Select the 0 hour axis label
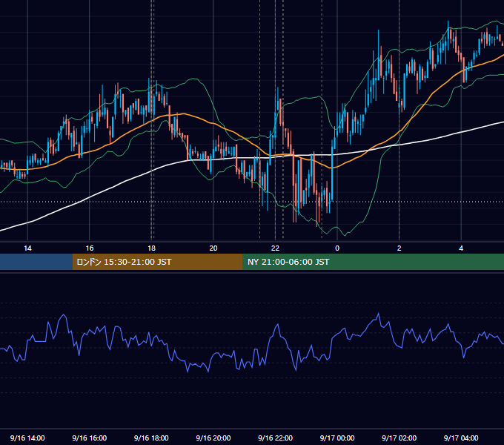Viewport: 504px width, 445px height. (x=337, y=248)
